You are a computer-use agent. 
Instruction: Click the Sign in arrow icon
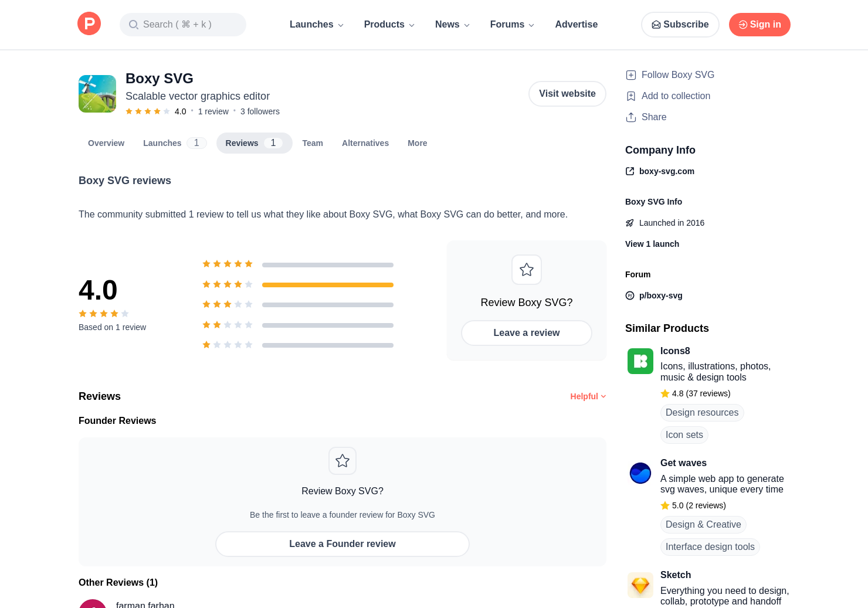pyautogui.click(x=743, y=25)
